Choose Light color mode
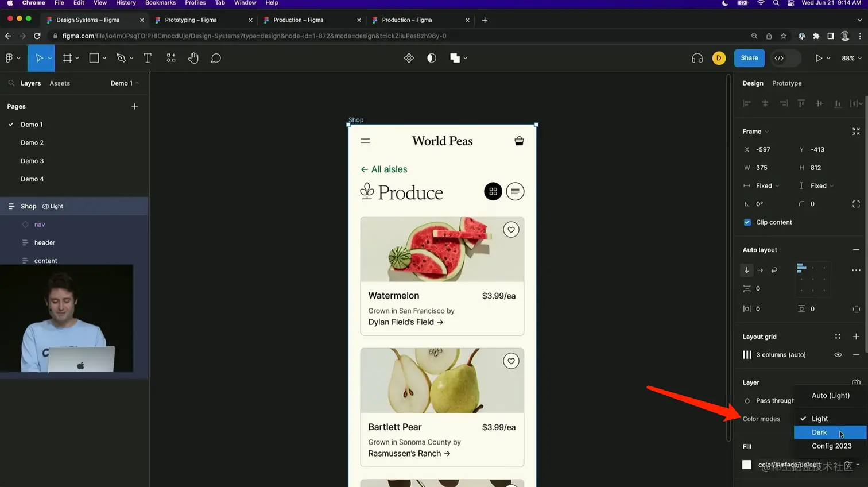The image size is (868, 487). [x=830, y=419]
